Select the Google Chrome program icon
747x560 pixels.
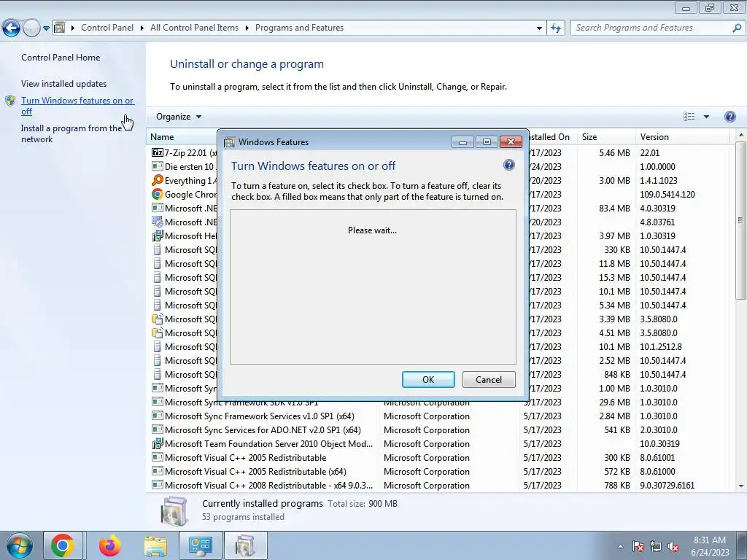[x=158, y=194]
